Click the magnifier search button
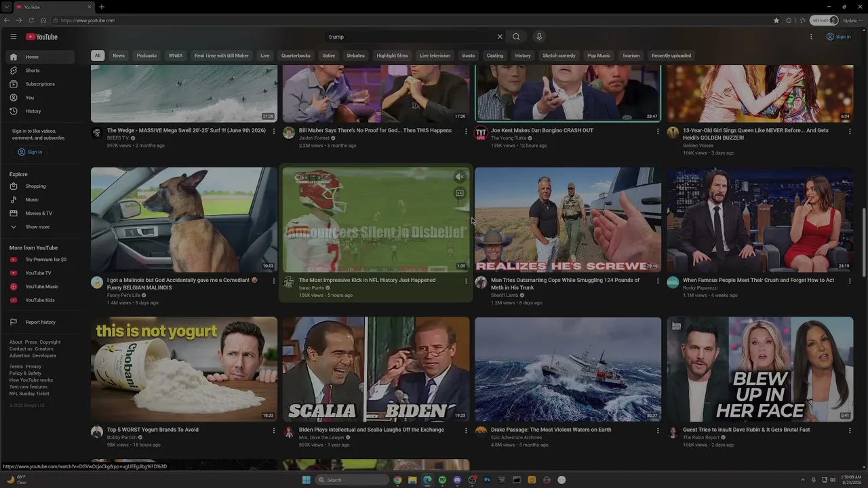This screenshot has width=868, height=488. [516, 37]
